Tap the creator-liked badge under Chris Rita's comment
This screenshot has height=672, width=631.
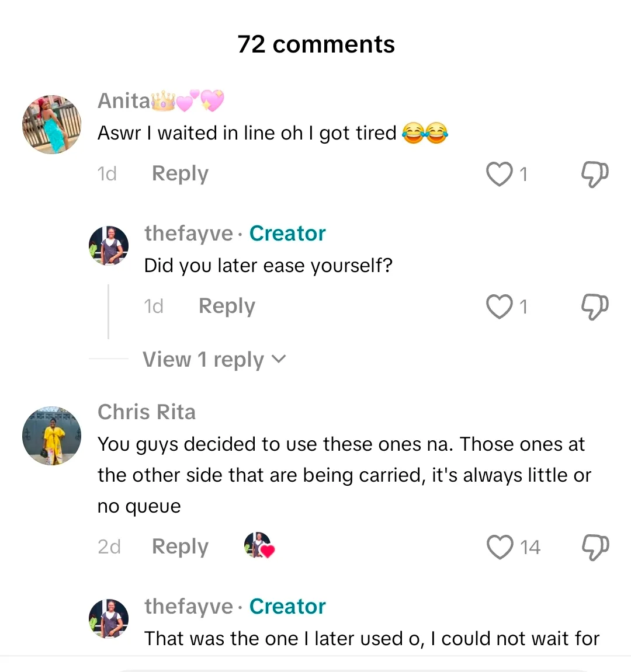(259, 546)
